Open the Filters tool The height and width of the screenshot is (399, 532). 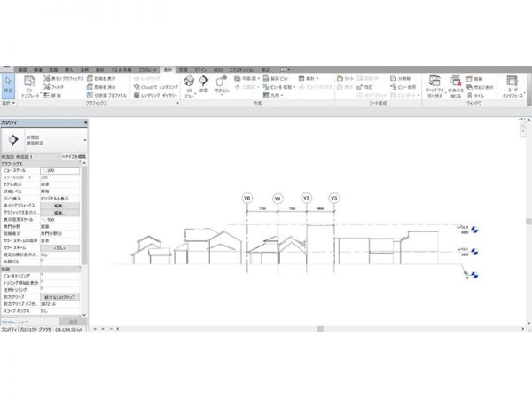pos(53,87)
